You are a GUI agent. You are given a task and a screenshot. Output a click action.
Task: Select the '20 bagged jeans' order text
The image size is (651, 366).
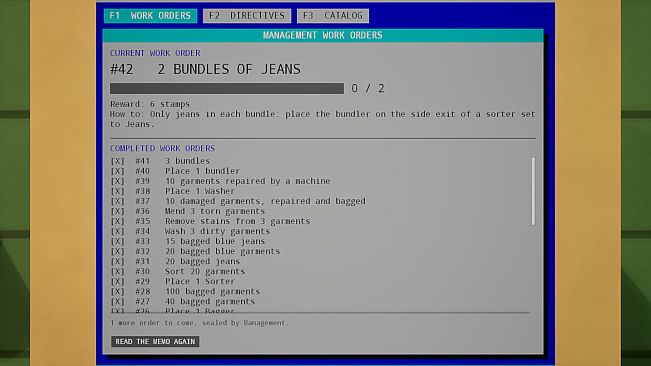click(x=202, y=261)
